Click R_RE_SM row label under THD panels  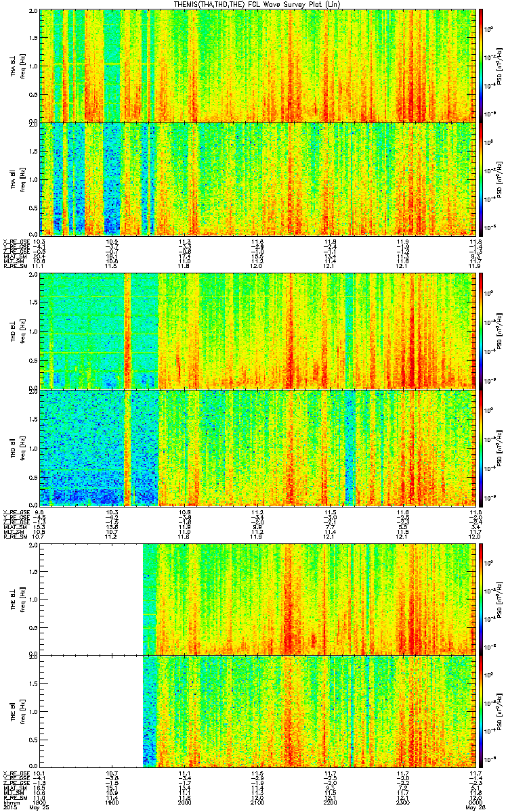pos(15,537)
